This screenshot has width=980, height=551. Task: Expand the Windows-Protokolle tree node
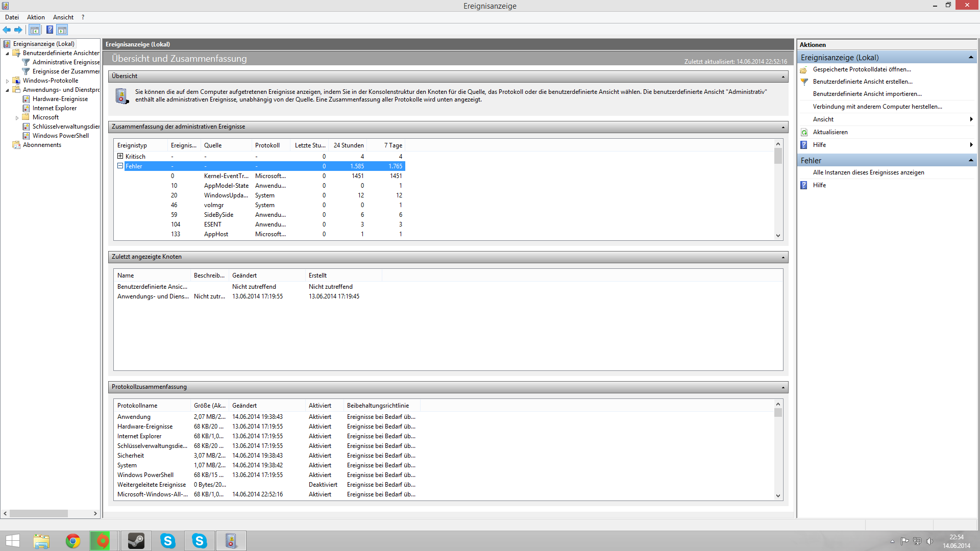click(7, 81)
